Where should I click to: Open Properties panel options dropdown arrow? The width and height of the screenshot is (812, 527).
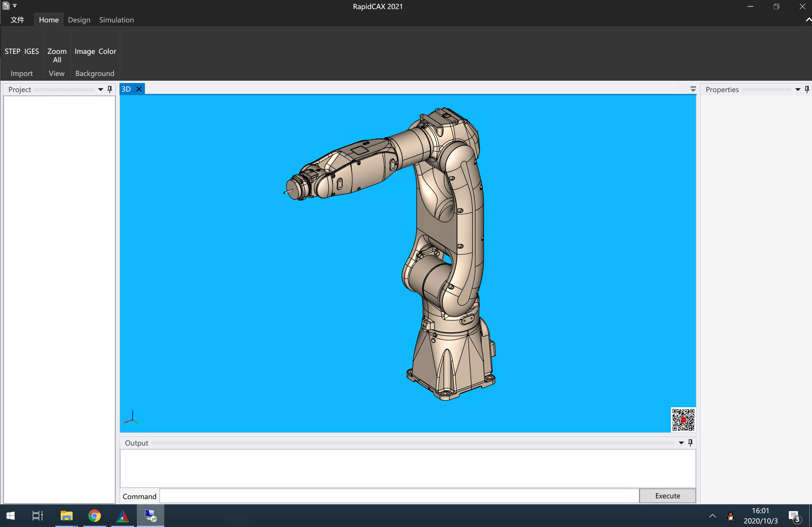click(798, 89)
